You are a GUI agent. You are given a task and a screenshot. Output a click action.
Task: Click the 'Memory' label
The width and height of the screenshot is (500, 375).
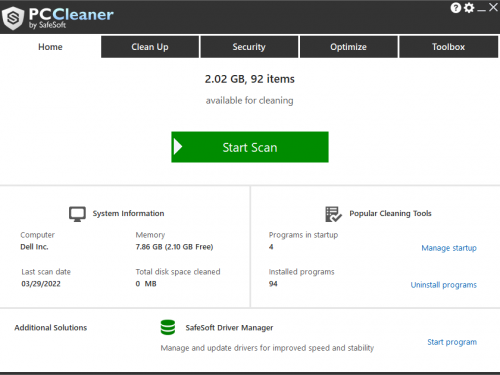click(150, 235)
